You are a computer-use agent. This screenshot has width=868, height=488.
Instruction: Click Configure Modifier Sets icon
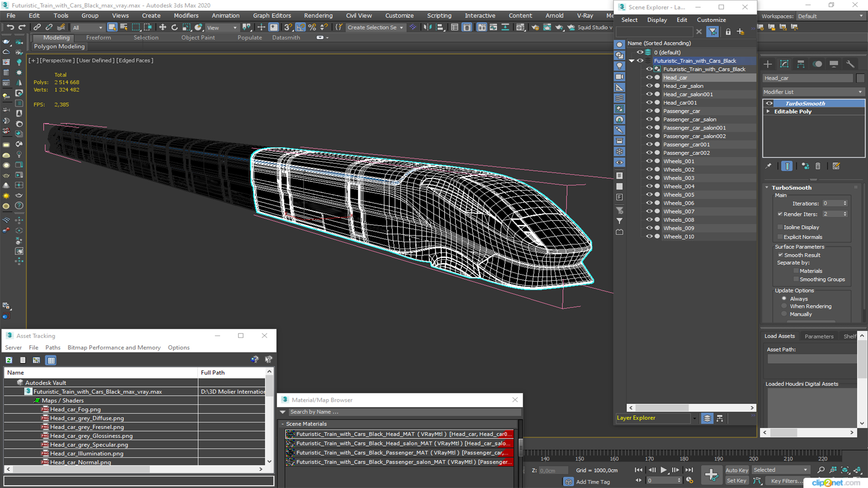[836, 166]
